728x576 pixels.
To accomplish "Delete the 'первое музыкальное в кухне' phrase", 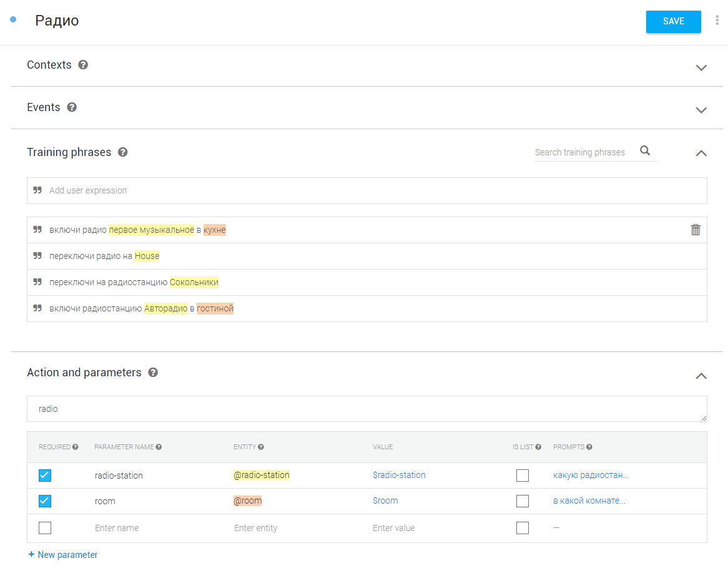I will [x=696, y=230].
